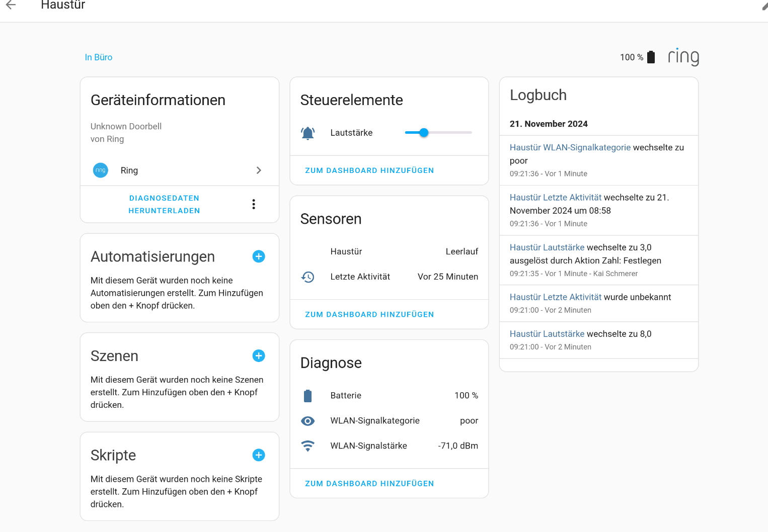Click the back arrow icon
Viewport: 768px width, 532px height.
[11, 5]
